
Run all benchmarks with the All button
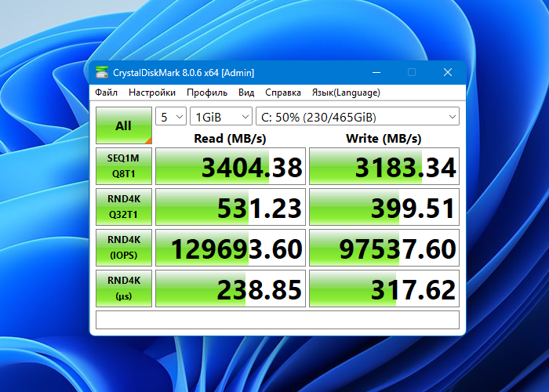pyautogui.click(x=124, y=125)
